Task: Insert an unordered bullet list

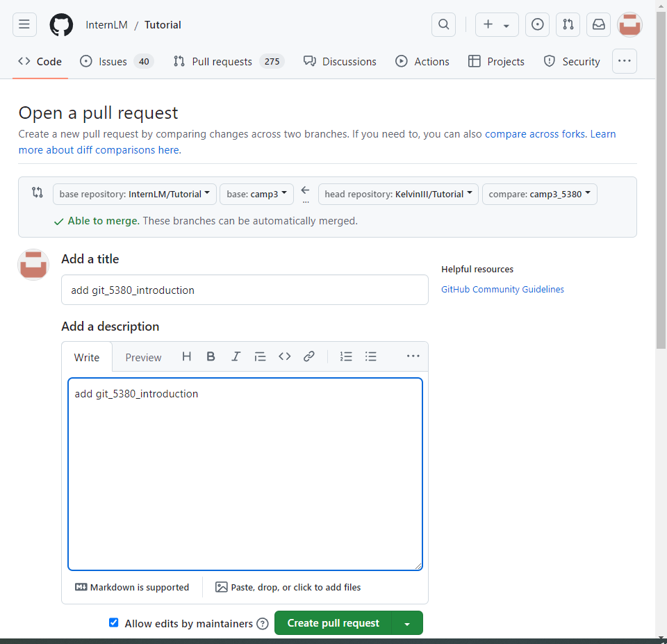Action: (370, 356)
